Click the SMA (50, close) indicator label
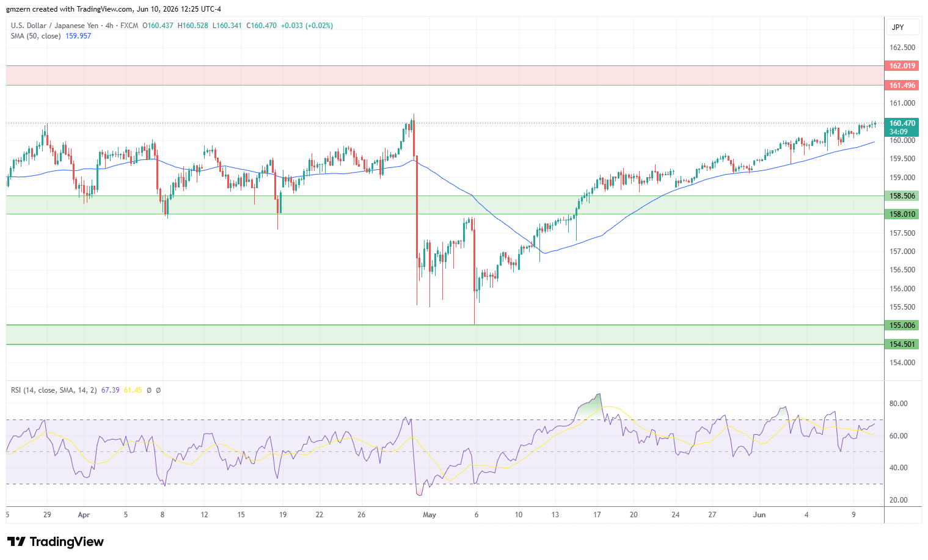 click(35, 36)
